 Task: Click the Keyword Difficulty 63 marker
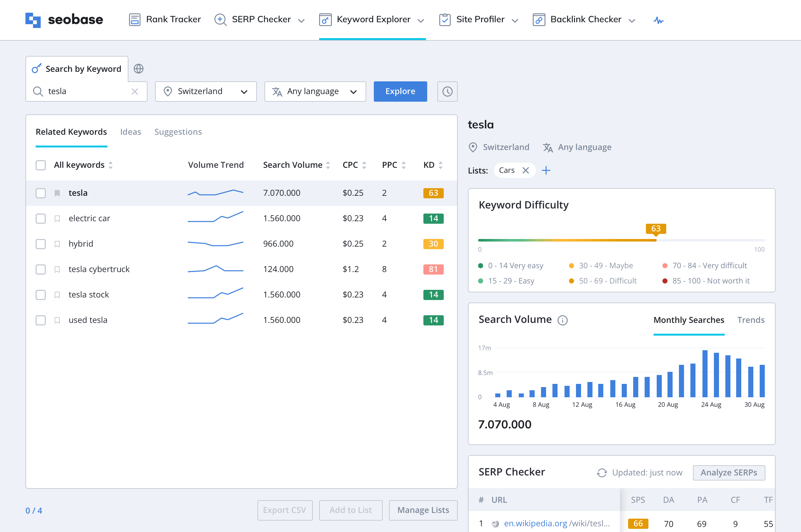click(655, 229)
